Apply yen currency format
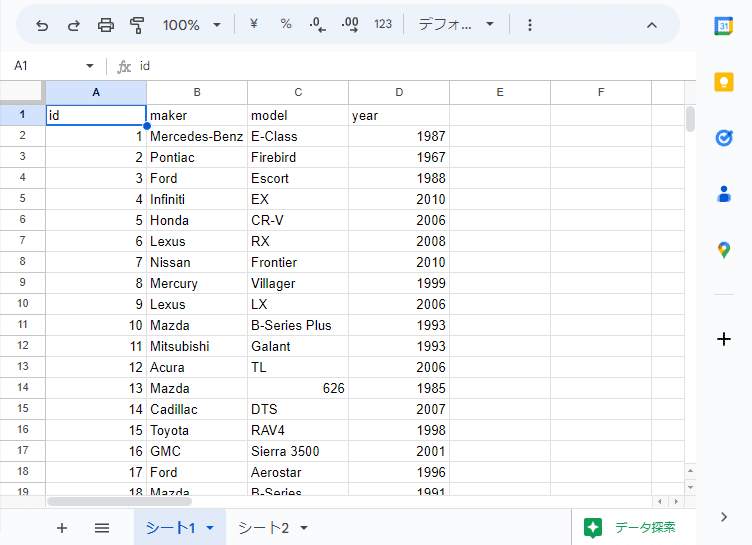 [x=254, y=24]
